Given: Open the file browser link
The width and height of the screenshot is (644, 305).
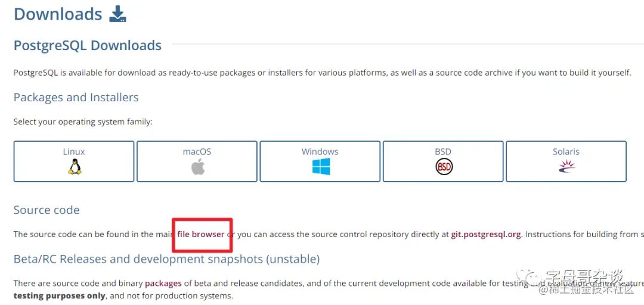Looking at the screenshot, I should (201, 234).
